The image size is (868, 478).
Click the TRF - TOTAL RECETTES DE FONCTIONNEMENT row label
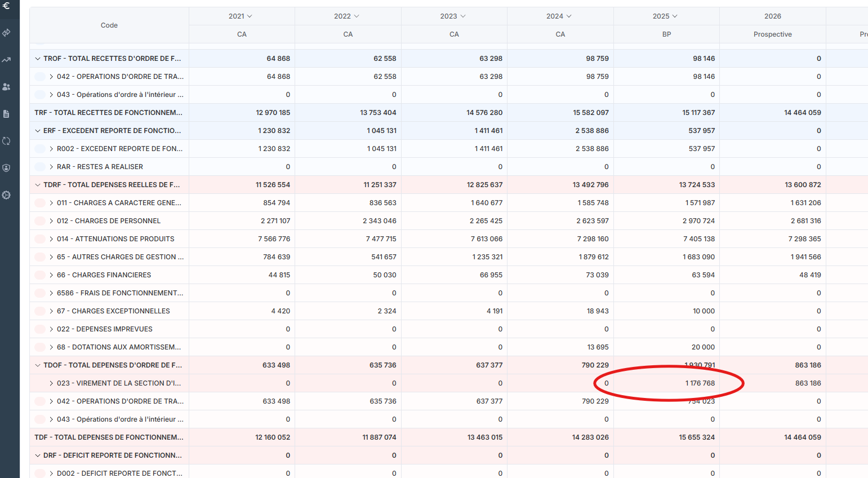point(108,113)
